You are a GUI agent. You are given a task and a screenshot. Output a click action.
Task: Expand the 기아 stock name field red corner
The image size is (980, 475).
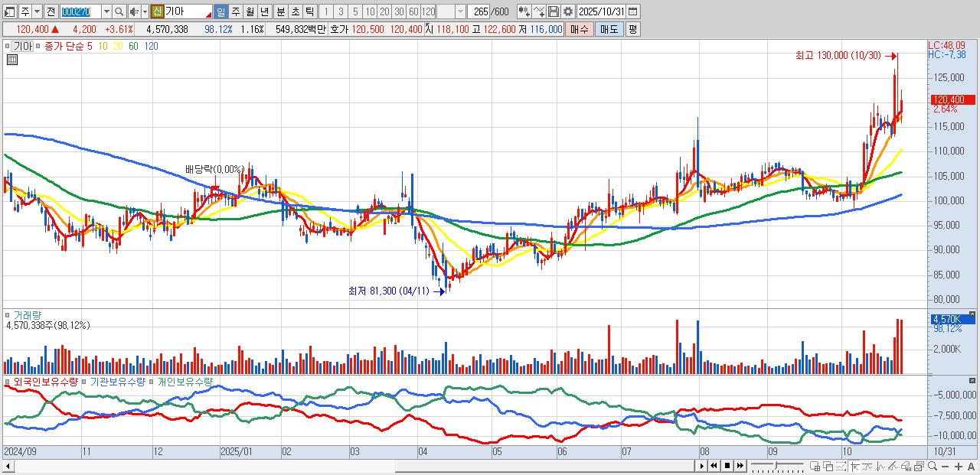(x=208, y=15)
